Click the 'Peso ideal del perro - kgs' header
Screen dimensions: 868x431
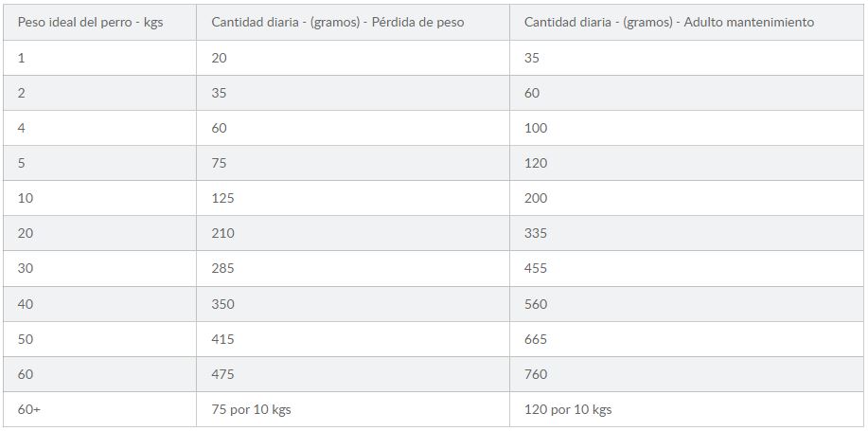click(99, 22)
